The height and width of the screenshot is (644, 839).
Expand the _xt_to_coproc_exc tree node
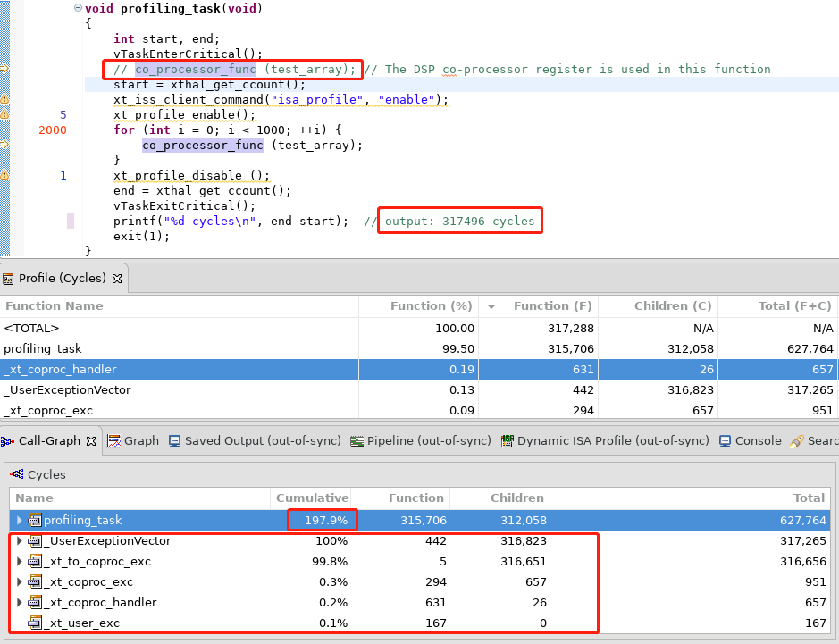(21, 562)
